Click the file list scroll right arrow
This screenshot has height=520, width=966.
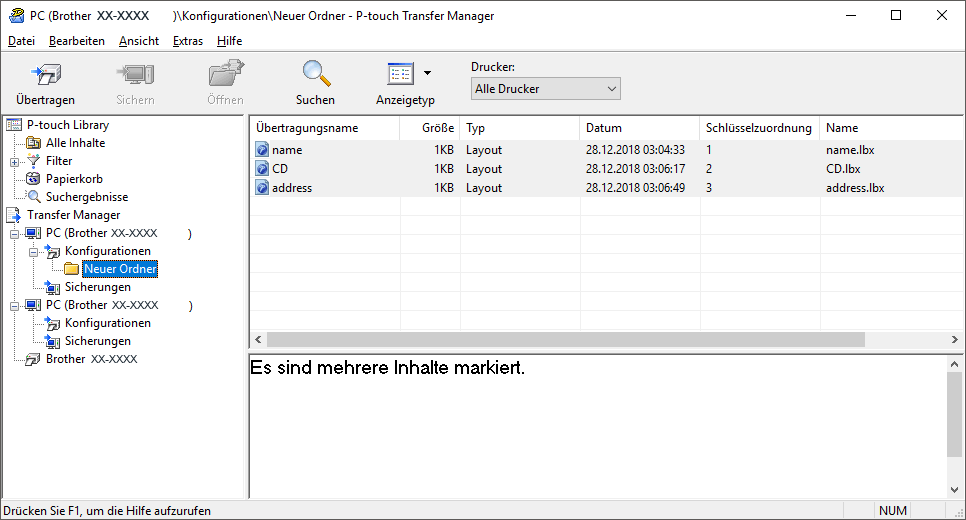point(954,339)
